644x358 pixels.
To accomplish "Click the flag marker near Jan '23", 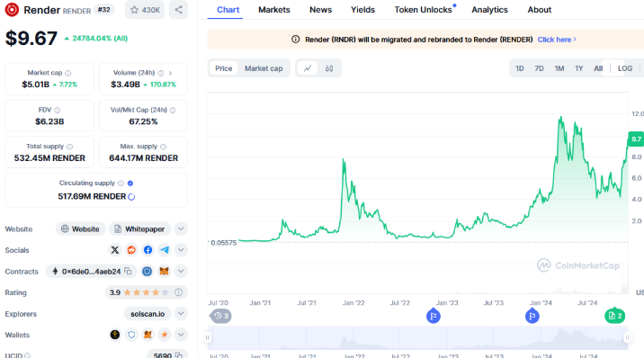I will pyautogui.click(x=433, y=316).
